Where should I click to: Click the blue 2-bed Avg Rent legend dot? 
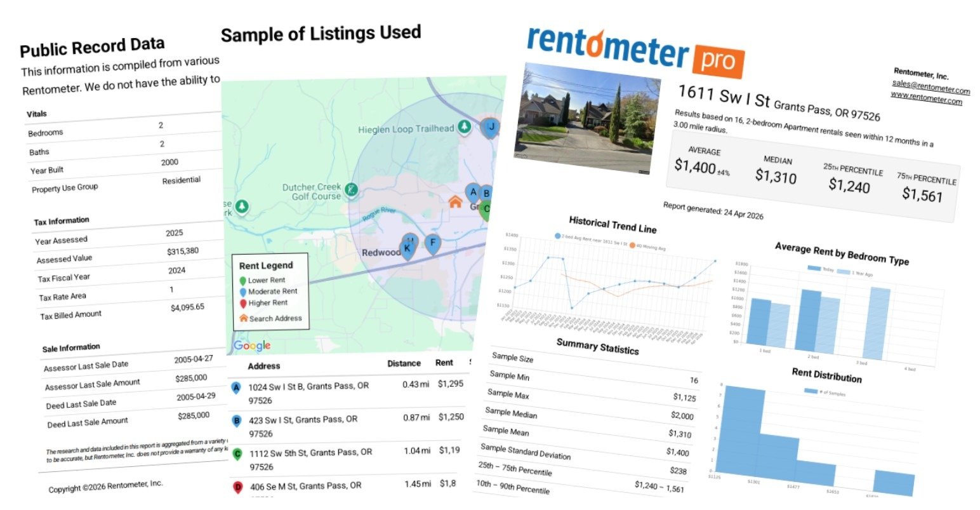557,236
